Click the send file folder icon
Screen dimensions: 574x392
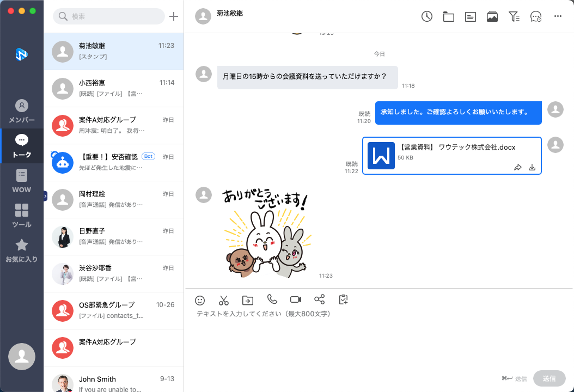point(248,301)
